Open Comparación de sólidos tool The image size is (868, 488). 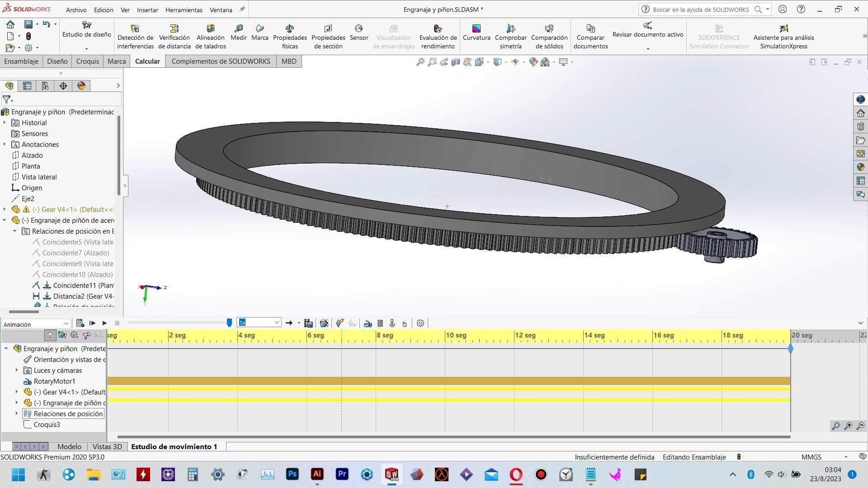tap(549, 37)
